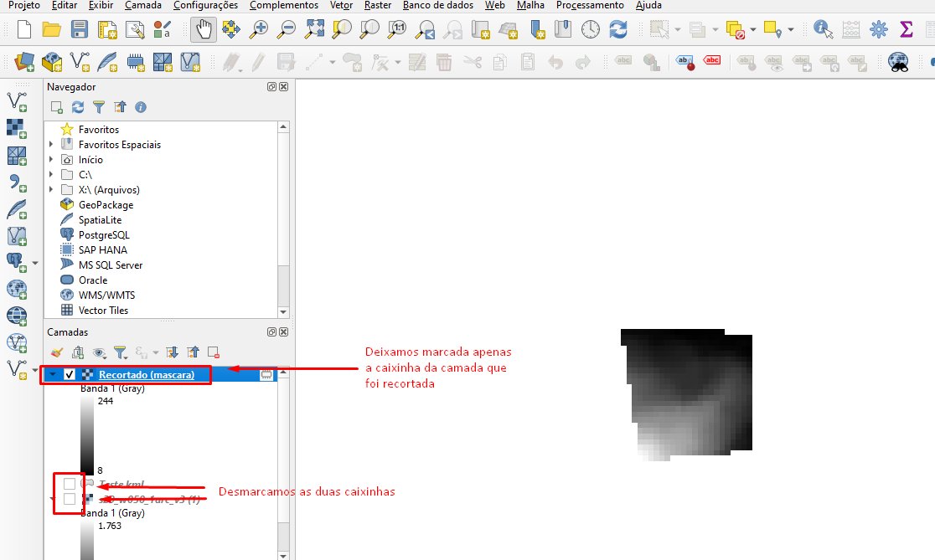Click New Shapefile Layer toolbar icon

pos(80,61)
